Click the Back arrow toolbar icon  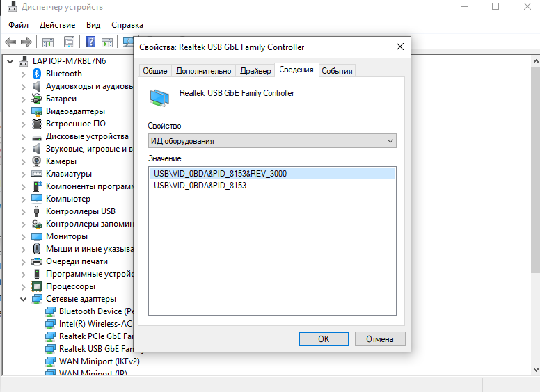(10, 42)
